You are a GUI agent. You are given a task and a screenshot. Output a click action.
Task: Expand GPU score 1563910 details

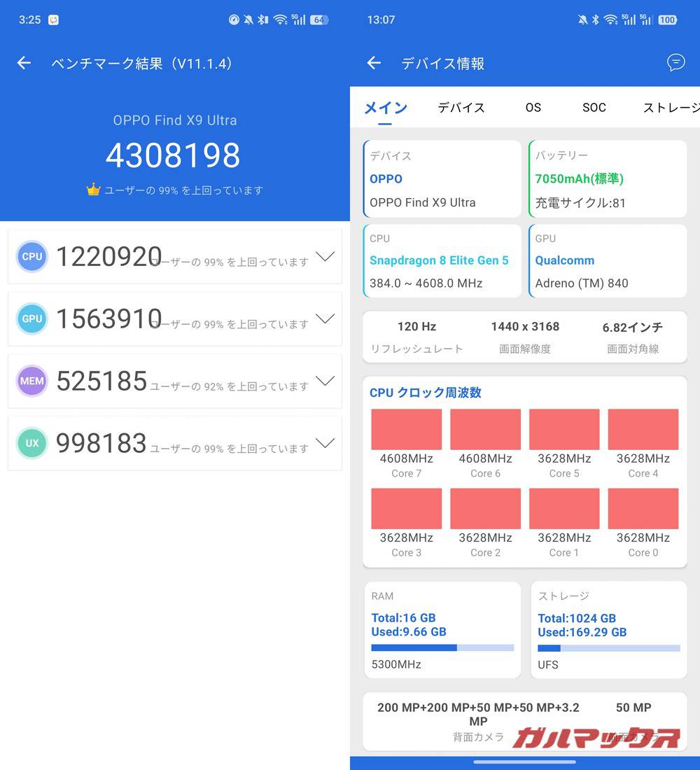coord(325,318)
